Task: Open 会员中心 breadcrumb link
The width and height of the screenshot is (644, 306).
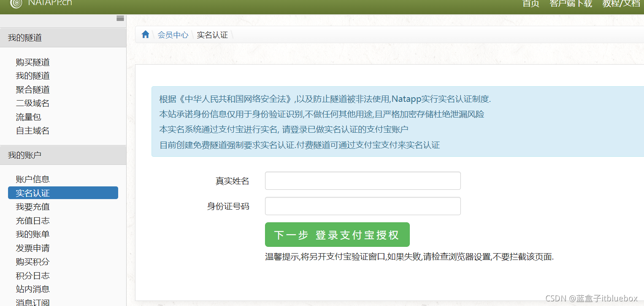Action: coord(173,35)
